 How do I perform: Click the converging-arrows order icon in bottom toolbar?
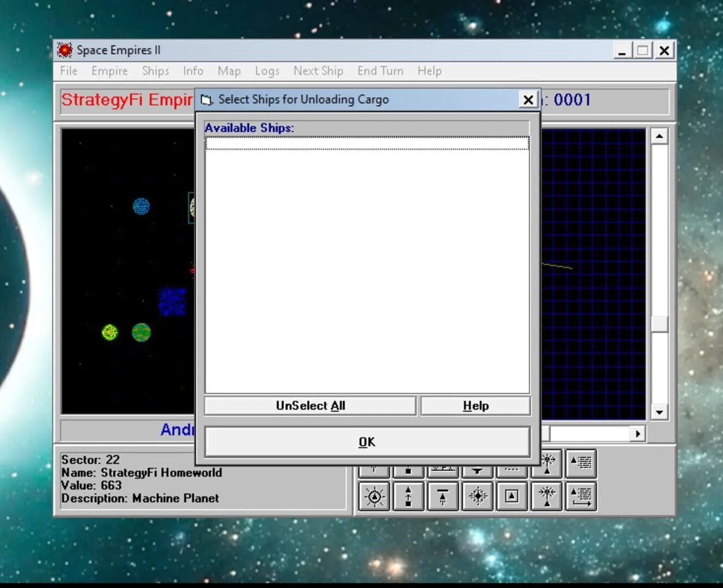[x=546, y=497]
